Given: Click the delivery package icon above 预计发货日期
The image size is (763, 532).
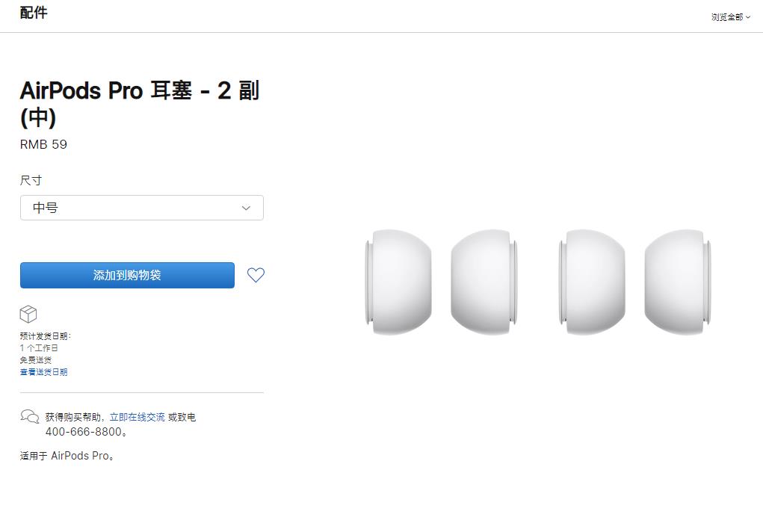Looking at the screenshot, I should (x=28, y=314).
